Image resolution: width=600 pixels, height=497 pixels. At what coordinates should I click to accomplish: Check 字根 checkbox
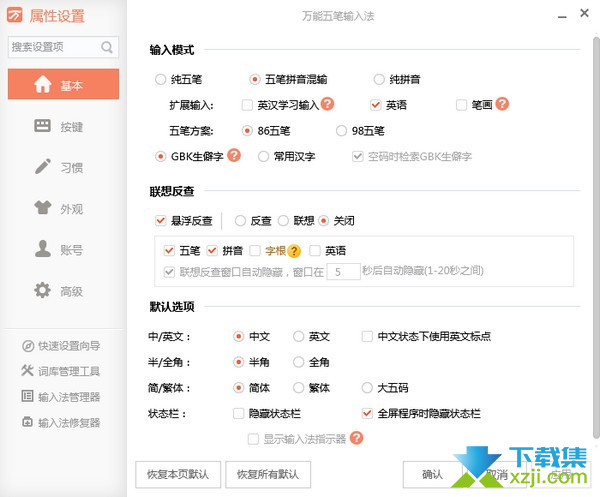(x=255, y=251)
